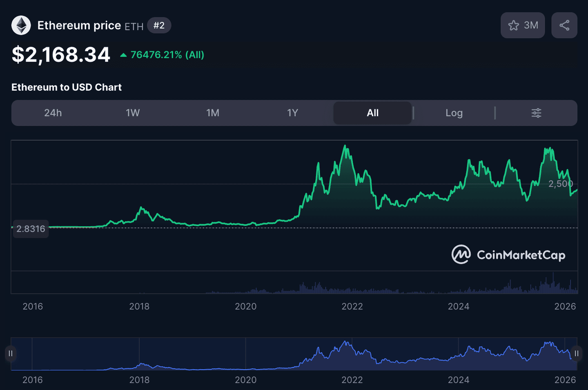Grab the right range navigator handle

pos(576,353)
